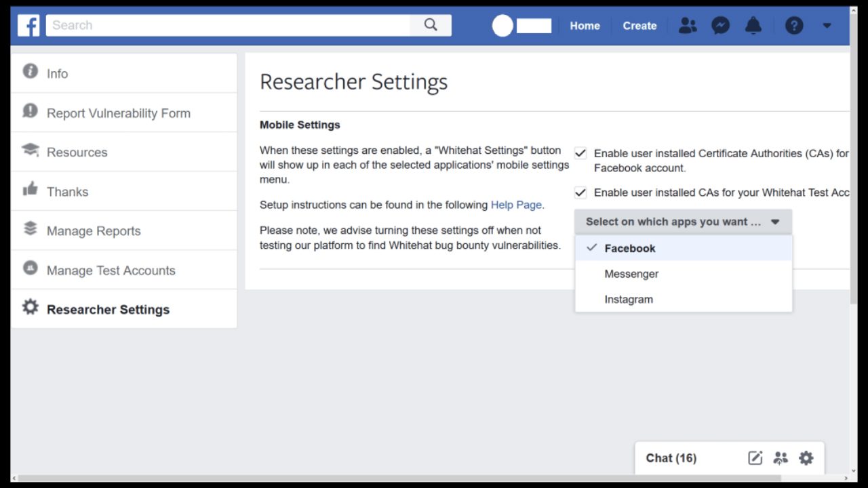This screenshot has height=488, width=868.
Task: Click the Thanks thumbs-up icon
Action: (30, 189)
